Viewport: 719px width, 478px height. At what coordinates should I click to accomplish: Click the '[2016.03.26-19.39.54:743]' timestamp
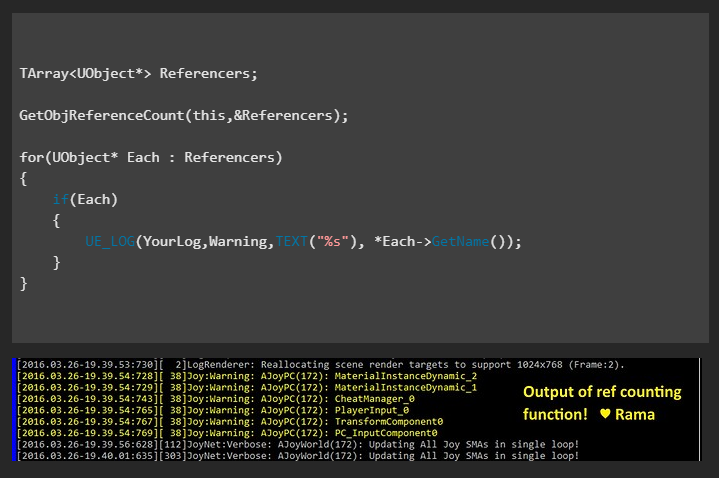87,399
